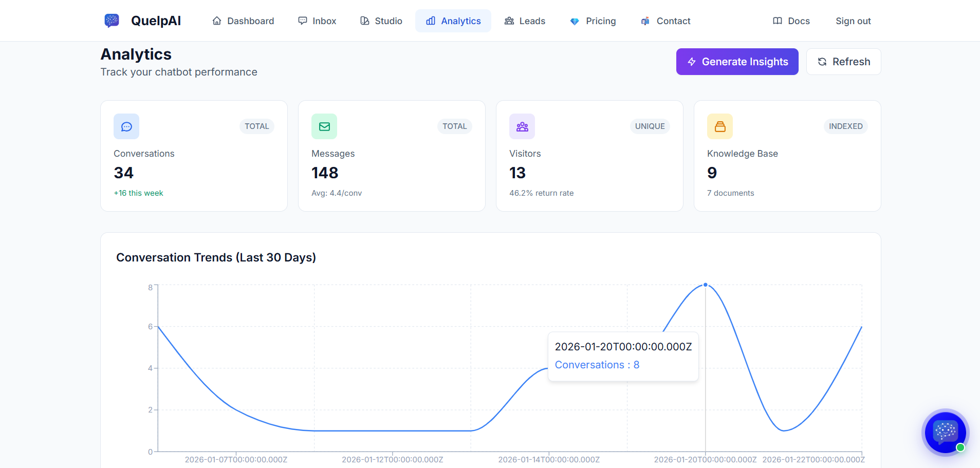Click the Pricing diamond icon
Image resolution: width=980 pixels, height=468 pixels.
(575, 22)
